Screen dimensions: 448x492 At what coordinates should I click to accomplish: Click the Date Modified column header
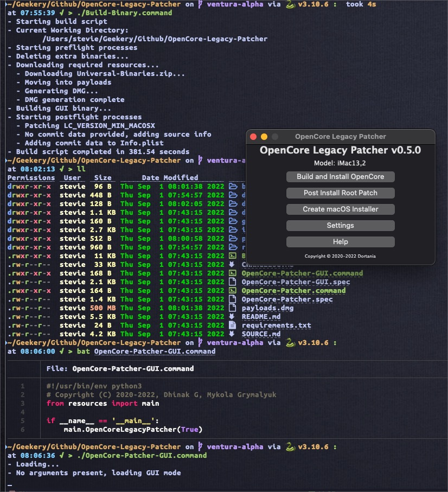pyautogui.click(x=170, y=178)
